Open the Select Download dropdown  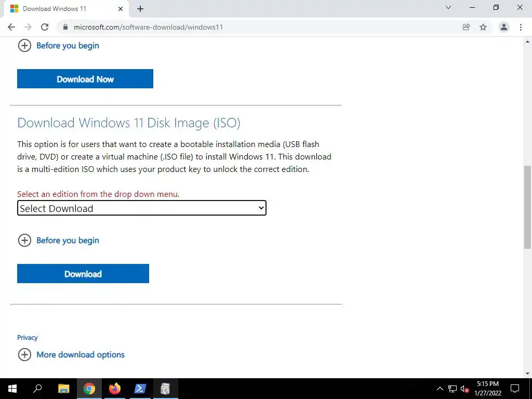[142, 208]
